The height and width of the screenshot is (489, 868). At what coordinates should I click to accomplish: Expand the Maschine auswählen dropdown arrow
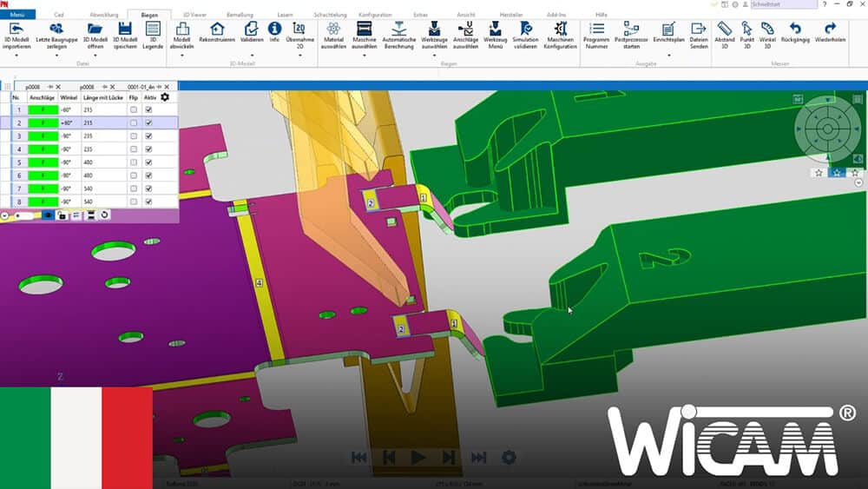365,55
